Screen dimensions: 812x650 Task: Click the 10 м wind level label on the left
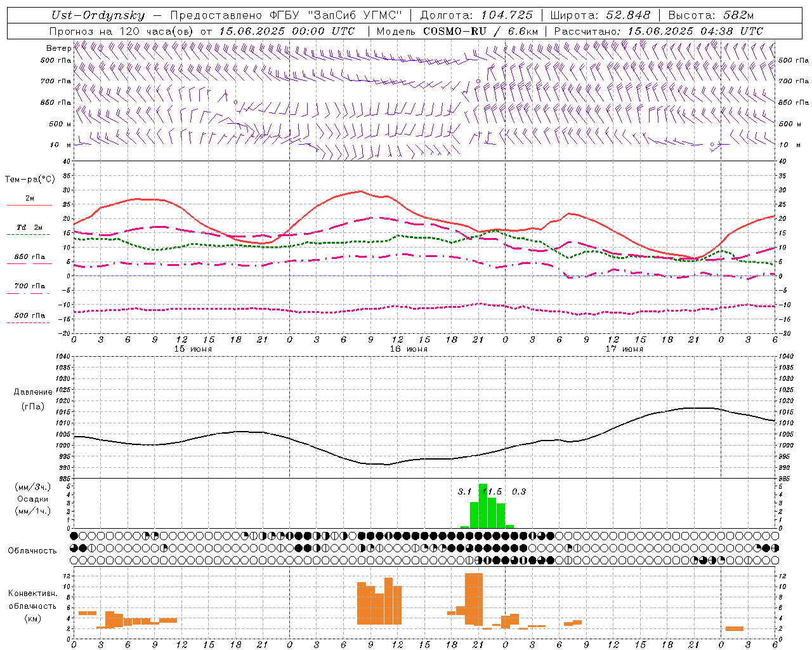click(x=60, y=145)
